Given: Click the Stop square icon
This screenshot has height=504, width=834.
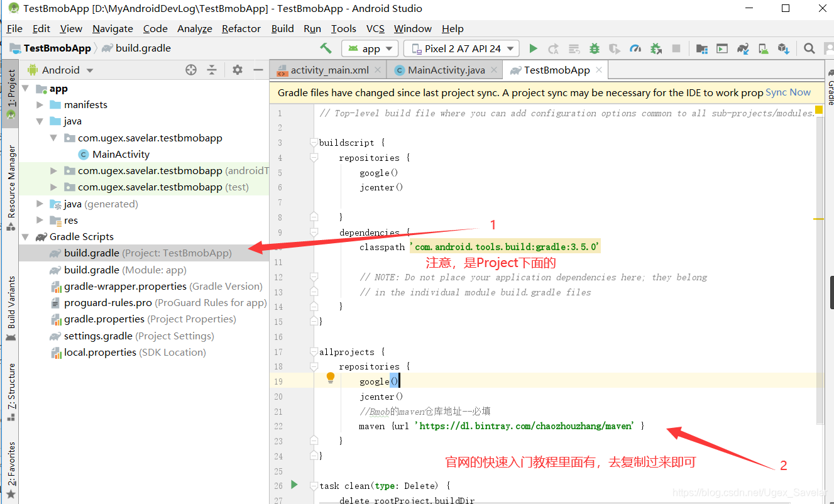Looking at the screenshot, I should [676, 48].
